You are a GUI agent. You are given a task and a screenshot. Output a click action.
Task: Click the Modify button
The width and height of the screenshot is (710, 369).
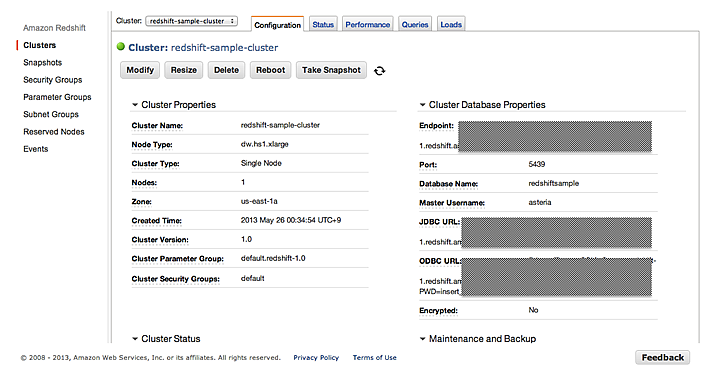[140, 70]
